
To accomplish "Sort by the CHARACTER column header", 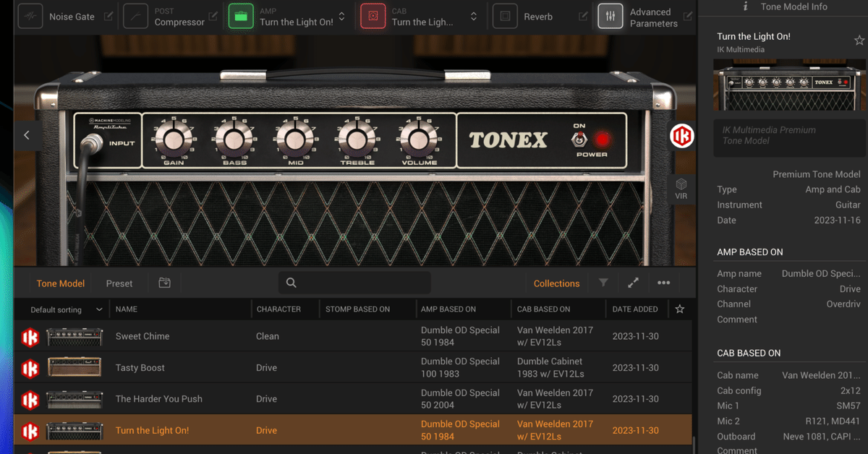I will [x=278, y=309].
